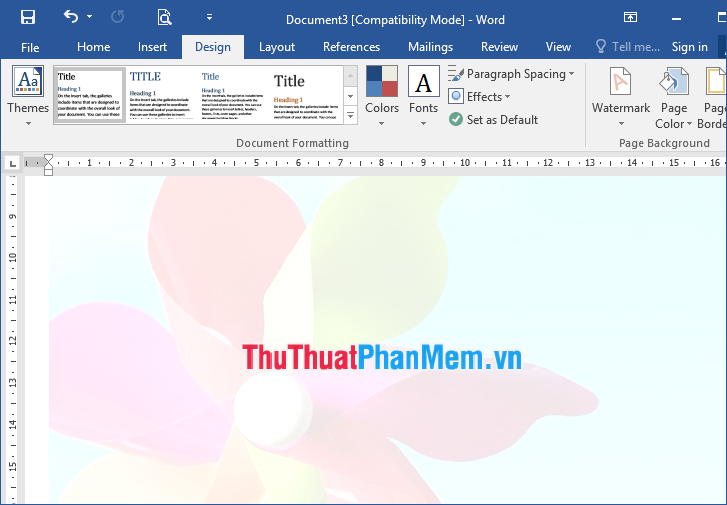Open the Colors palette dropdown
The image size is (727, 505).
tap(382, 96)
